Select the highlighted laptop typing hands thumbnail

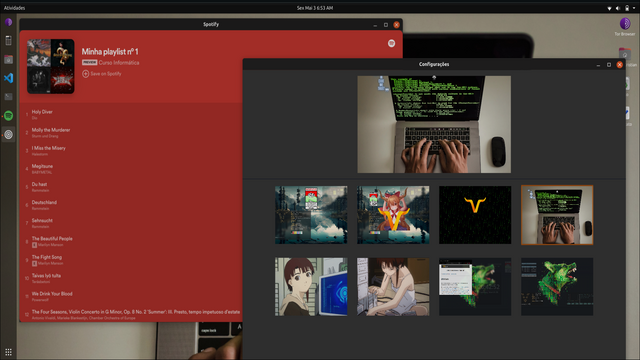point(557,215)
